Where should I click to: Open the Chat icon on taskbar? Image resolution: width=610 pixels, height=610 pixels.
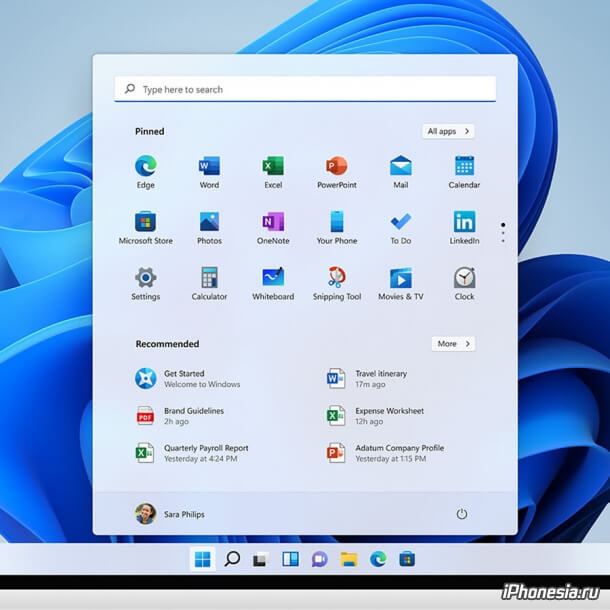319,559
